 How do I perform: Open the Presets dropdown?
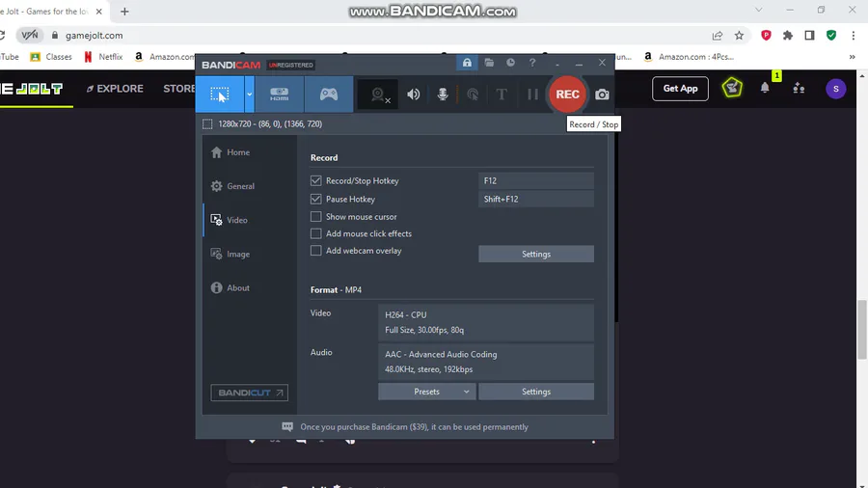(427, 392)
